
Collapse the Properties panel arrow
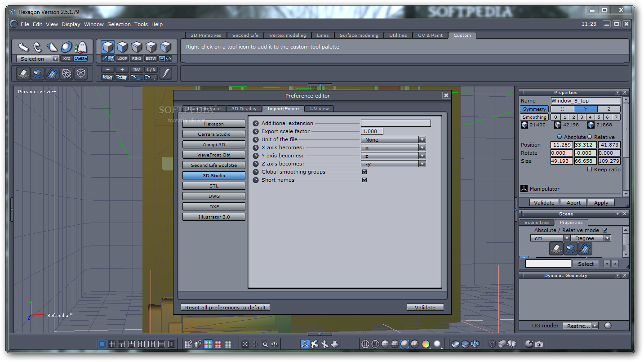(x=617, y=92)
